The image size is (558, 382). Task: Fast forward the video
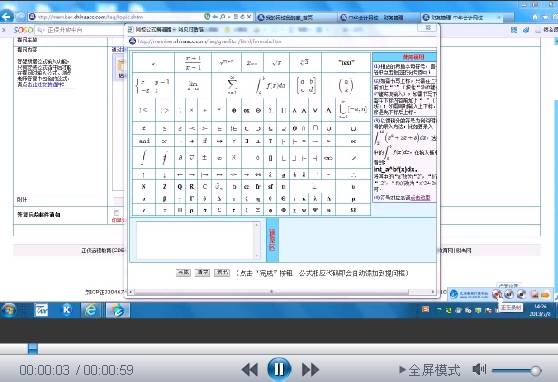(310, 370)
